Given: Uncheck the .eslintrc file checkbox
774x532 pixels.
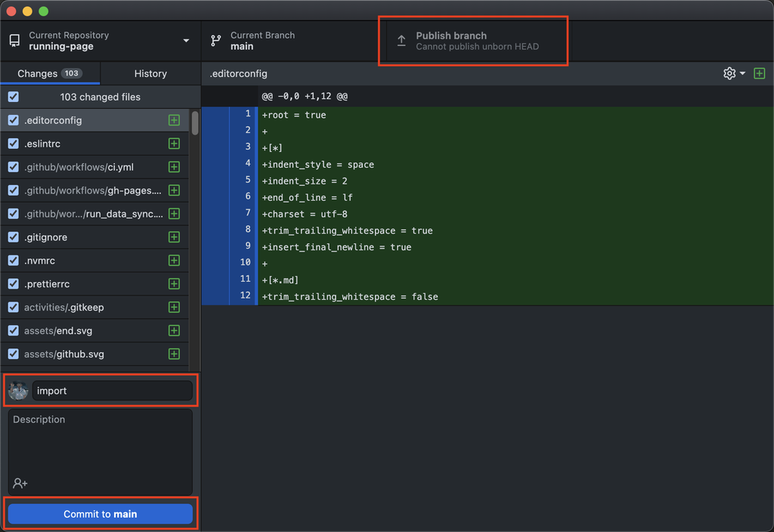Looking at the screenshot, I should click(x=12, y=143).
